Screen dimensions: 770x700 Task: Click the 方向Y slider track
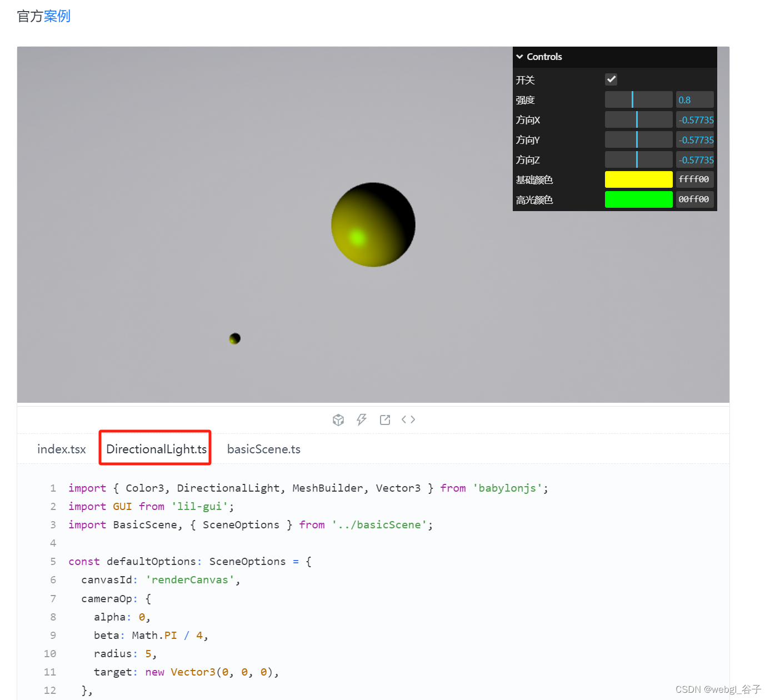pos(638,139)
